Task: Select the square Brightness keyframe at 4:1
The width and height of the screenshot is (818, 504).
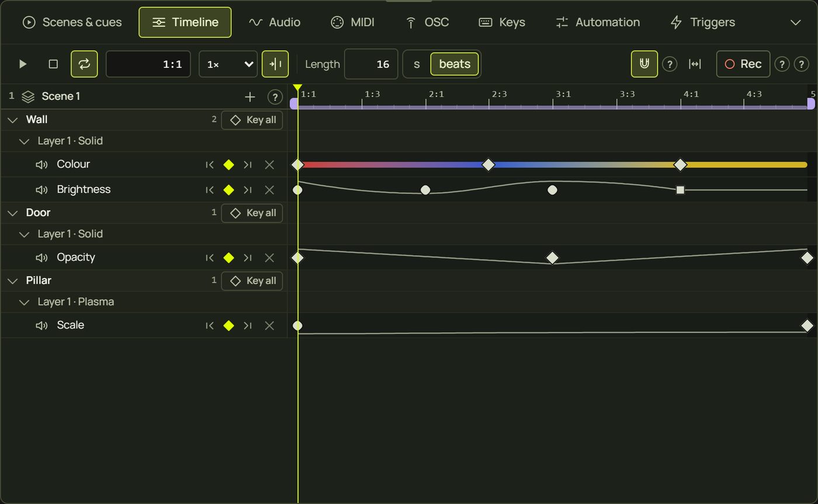Action: [x=680, y=190]
